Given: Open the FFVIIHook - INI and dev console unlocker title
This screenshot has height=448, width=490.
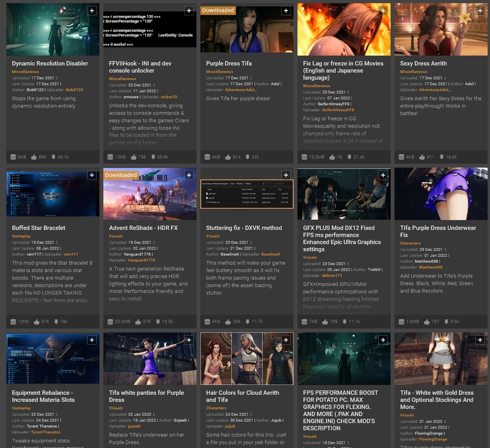Looking at the screenshot, I should tap(140, 67).
